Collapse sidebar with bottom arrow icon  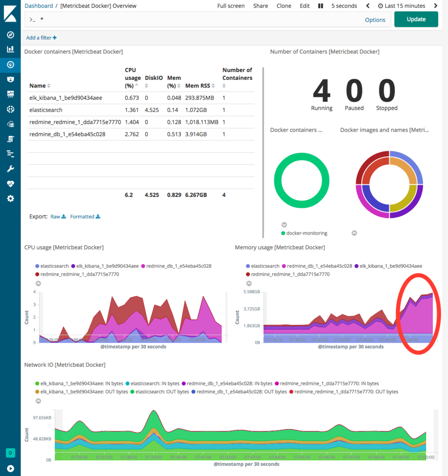coord(10,469)
